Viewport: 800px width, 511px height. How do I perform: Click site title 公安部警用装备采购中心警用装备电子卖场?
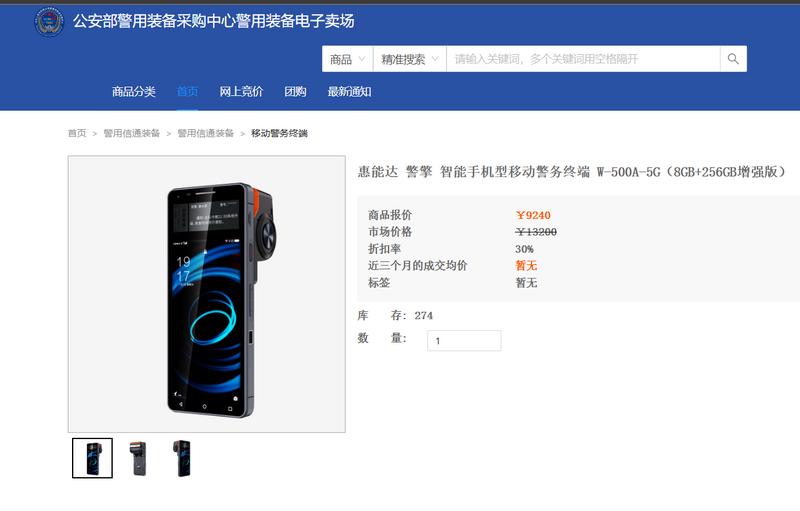coord(214,21)
